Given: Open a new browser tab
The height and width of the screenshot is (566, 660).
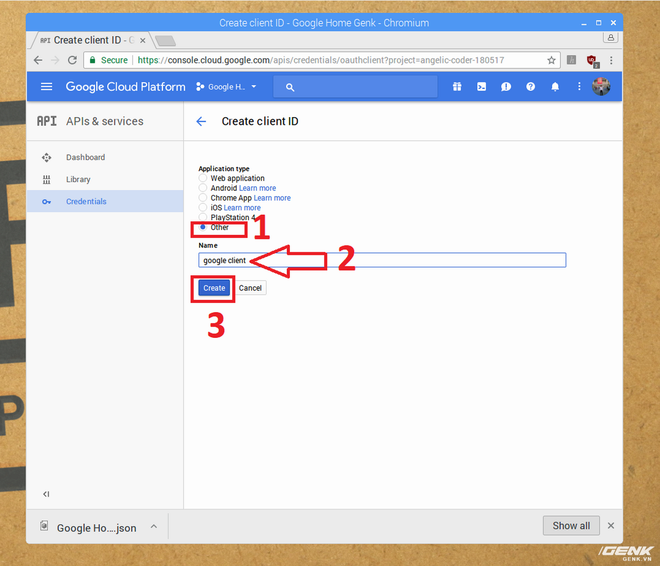Looking at the screenshot, I should pos(165,41).
